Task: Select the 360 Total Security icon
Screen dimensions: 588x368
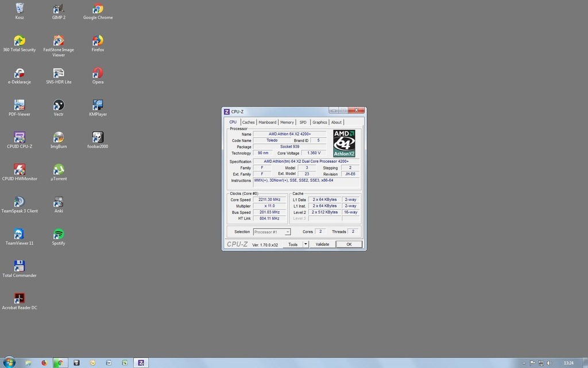Action: click(x=20, y=44)
